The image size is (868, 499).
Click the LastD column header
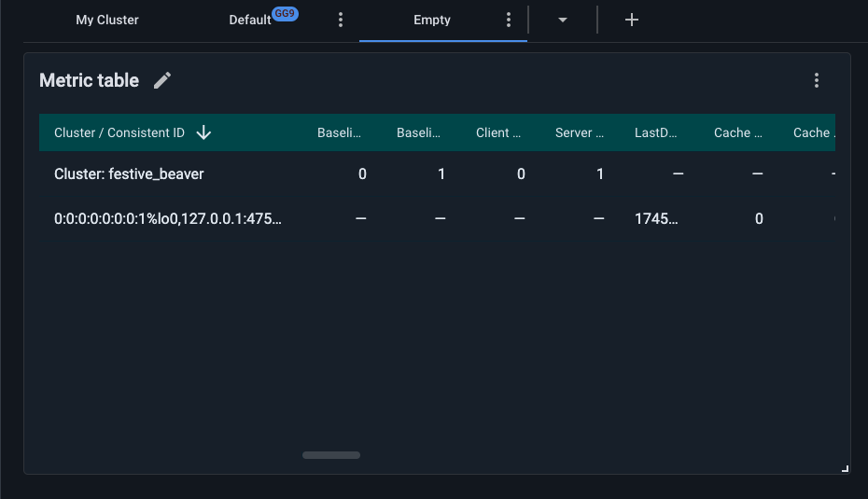pos(656,132)
